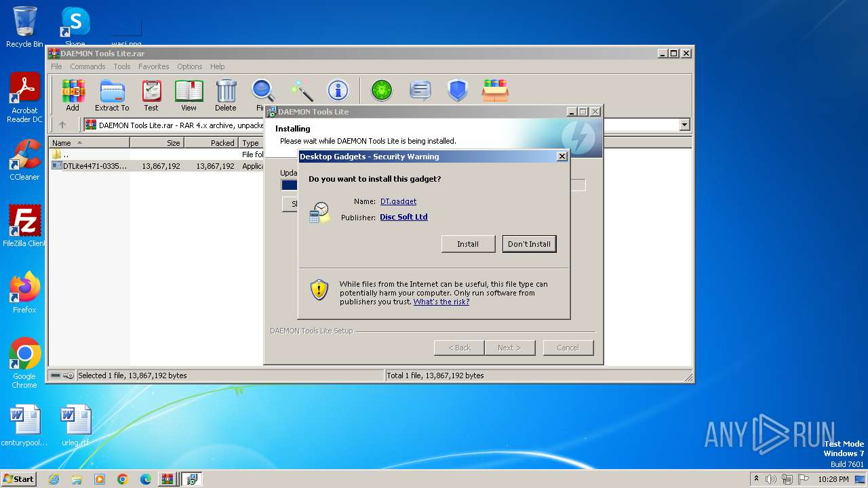Open the Commands menu
868x488 pixels.
[87, 66]
